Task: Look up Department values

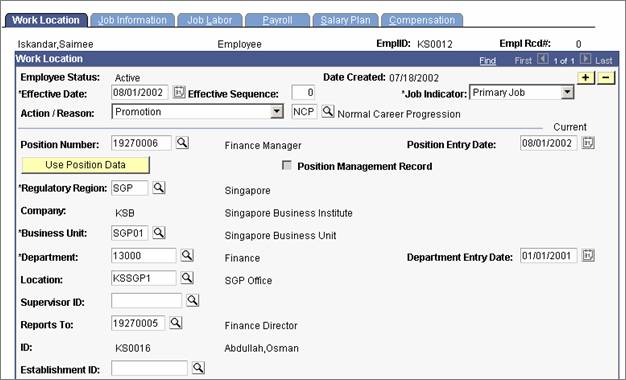Action: pyautogui.click(x=187, y=255)
